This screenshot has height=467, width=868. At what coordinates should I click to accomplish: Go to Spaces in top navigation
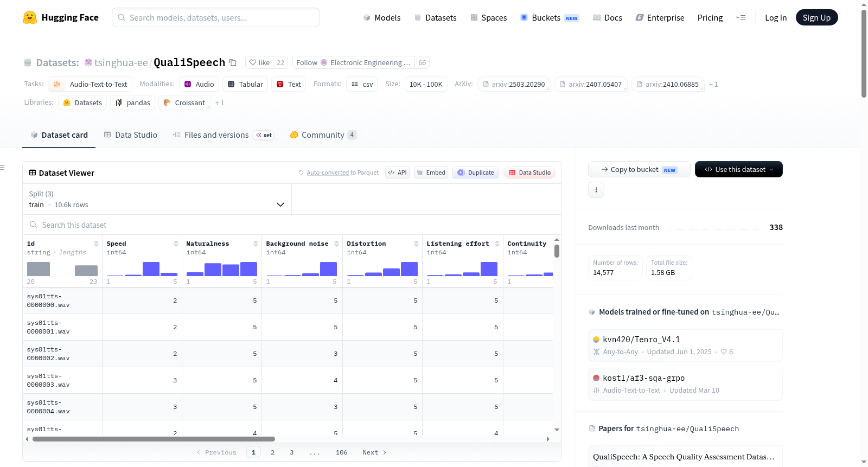click(x=489, y=17)
